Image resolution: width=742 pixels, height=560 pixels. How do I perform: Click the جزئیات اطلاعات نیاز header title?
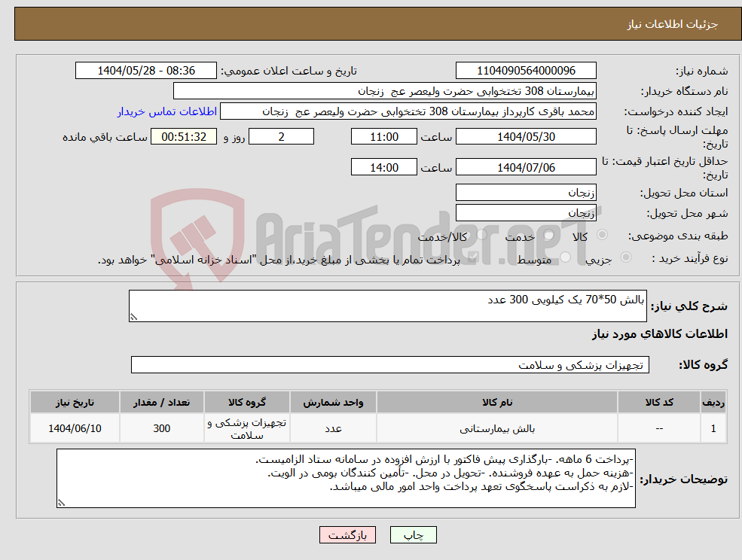tap(673, 24)
